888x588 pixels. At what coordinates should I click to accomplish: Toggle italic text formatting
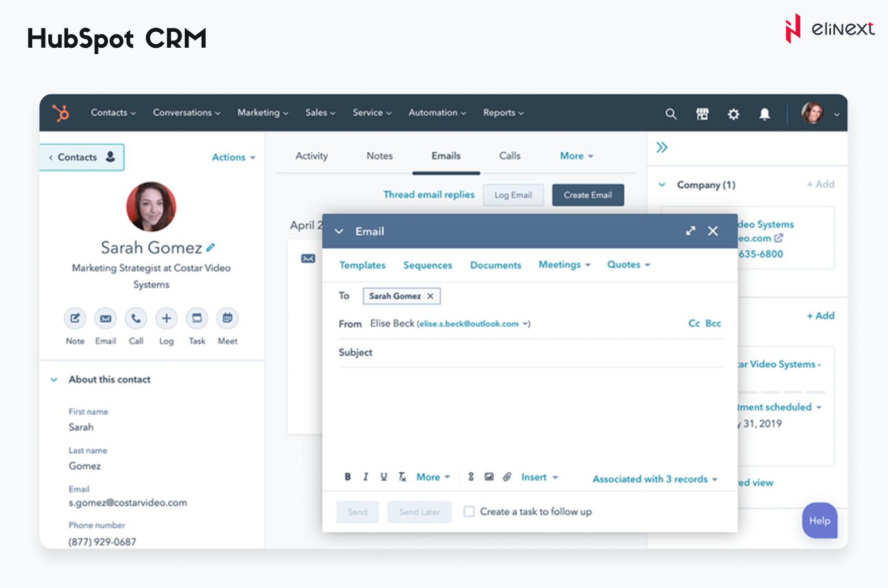click(366, 477)
